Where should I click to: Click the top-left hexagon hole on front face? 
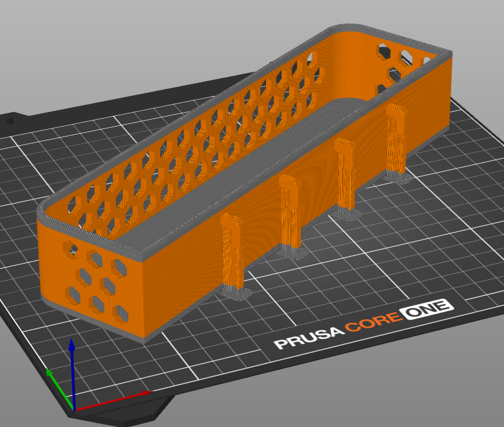pos(71,249)
